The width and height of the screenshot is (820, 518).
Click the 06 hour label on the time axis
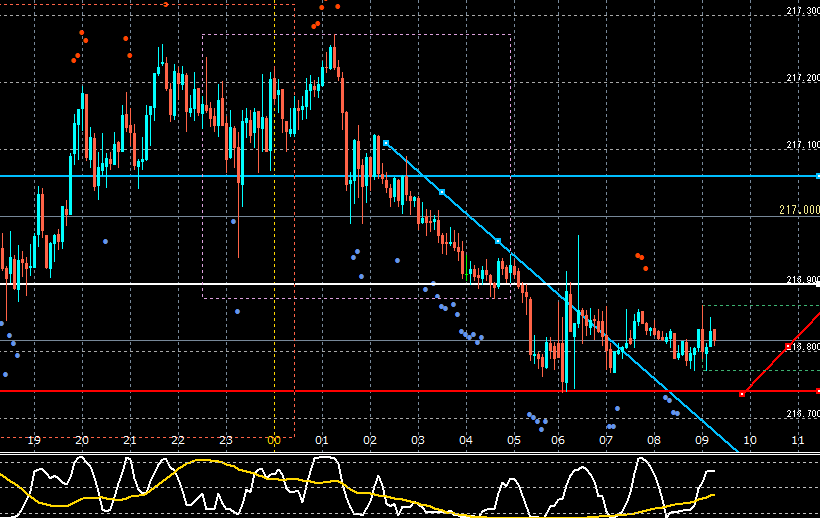click(558, 440)
